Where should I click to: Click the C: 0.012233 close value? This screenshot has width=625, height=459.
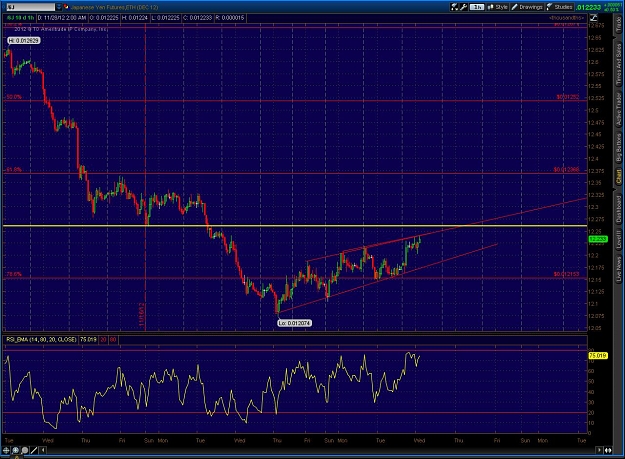click(197, 18)
